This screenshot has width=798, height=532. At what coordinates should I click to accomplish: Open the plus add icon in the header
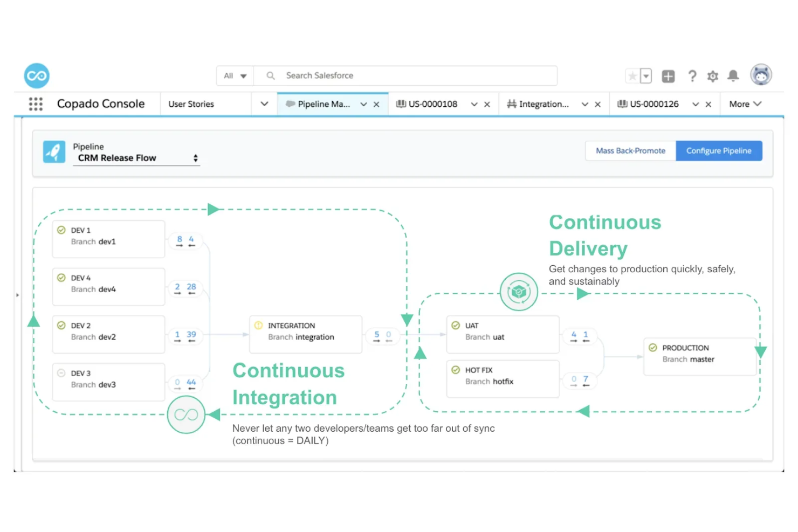pos(668,76)
